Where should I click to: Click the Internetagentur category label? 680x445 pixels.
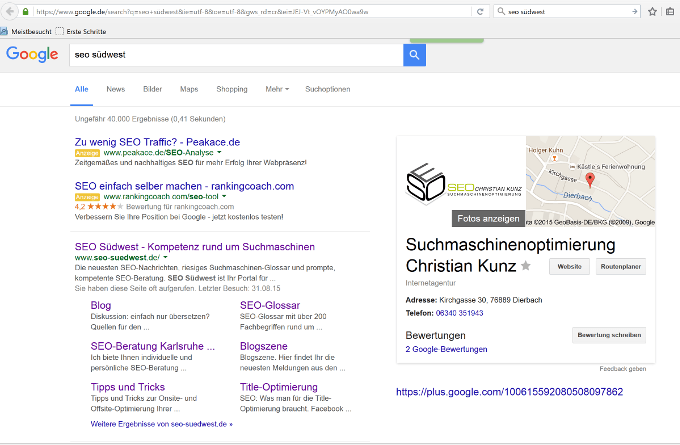pyautogui.click(x=431, y=283)
